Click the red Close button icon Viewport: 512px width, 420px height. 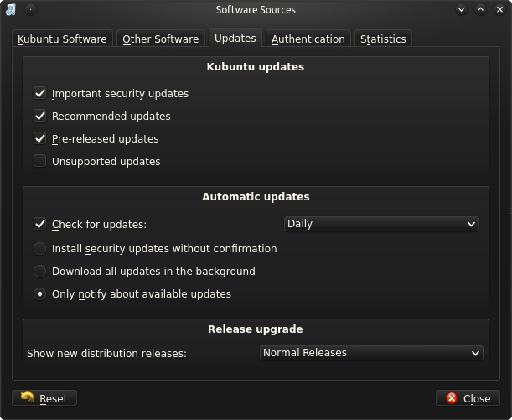click(x=453, y=398)
